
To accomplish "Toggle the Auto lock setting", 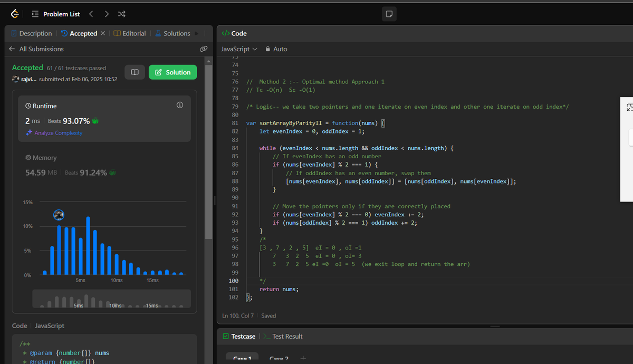I will click(276, 49).
